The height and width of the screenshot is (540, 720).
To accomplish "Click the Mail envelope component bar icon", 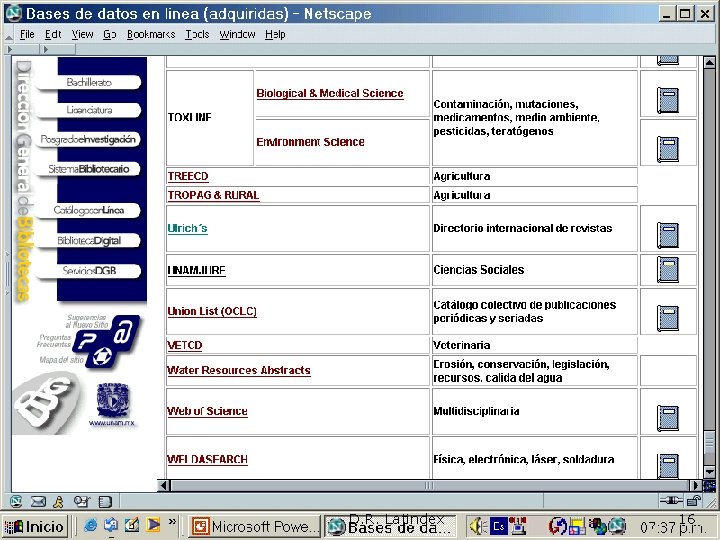I will [38, 501].
